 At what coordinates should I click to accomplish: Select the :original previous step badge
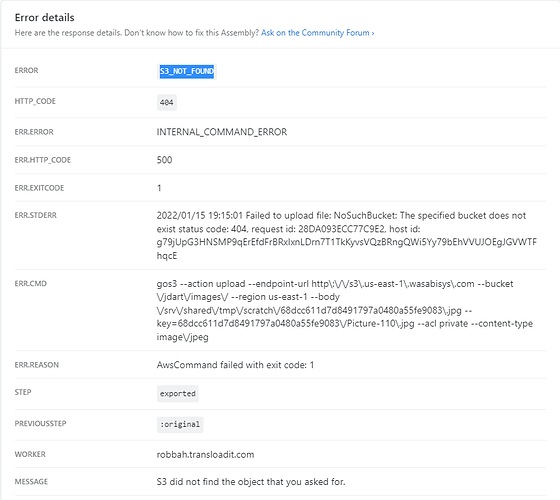[x=180, y=425]
